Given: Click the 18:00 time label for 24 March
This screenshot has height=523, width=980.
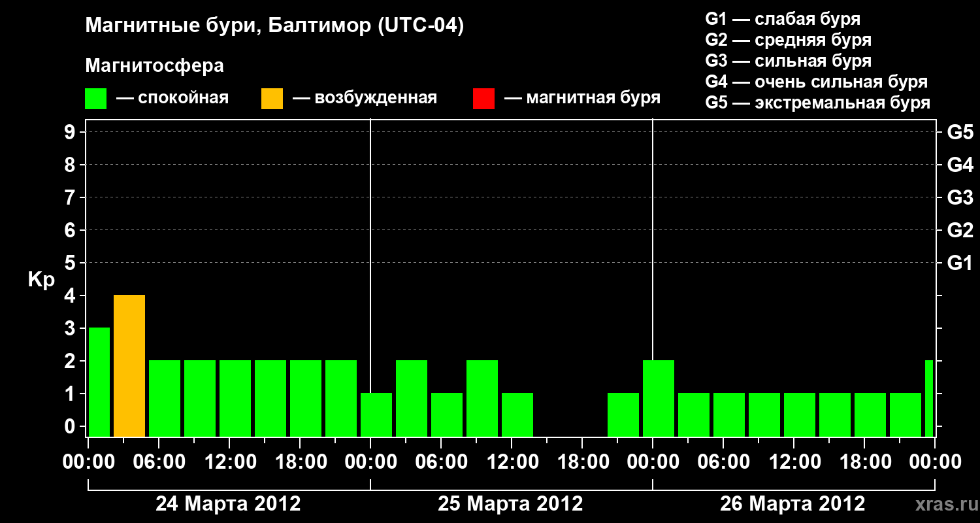Looking at the screenshot, I should click(300, 462).
